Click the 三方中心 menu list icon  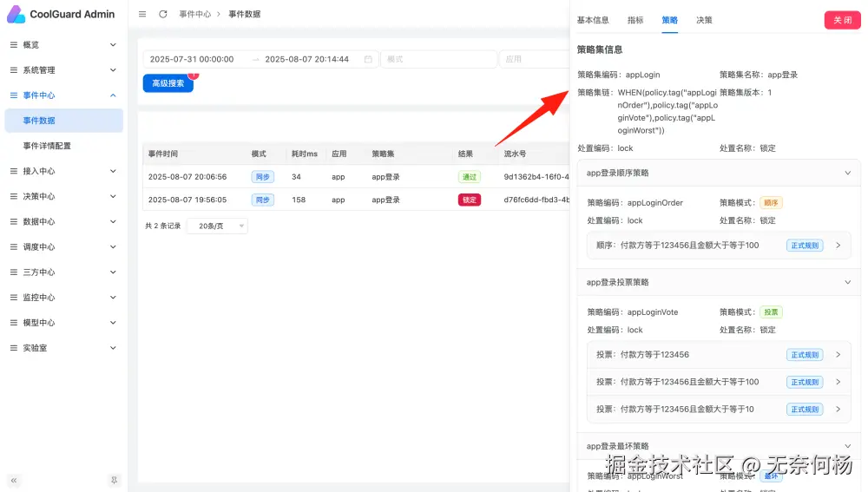[x=14, y=272]
